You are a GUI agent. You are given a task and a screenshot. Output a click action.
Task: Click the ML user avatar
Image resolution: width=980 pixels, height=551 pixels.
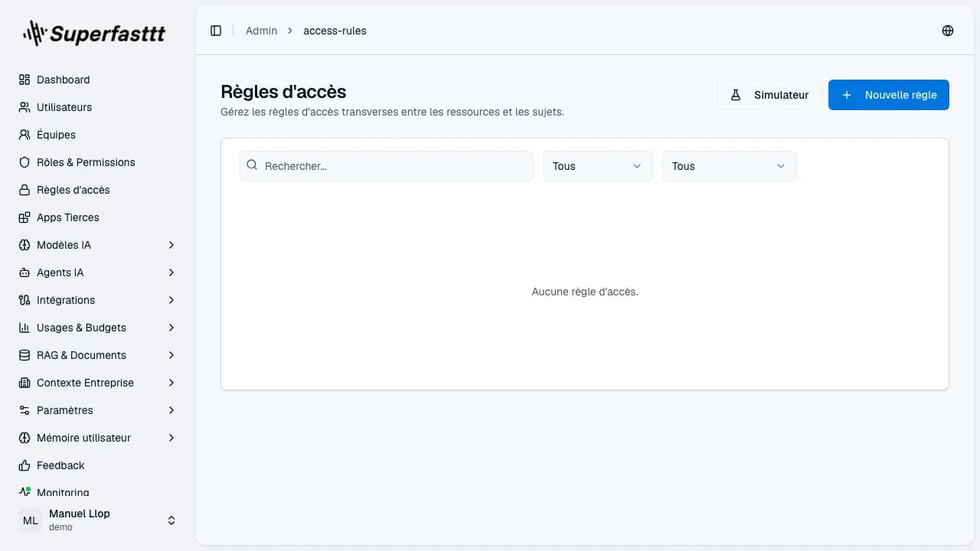[31, 520]
